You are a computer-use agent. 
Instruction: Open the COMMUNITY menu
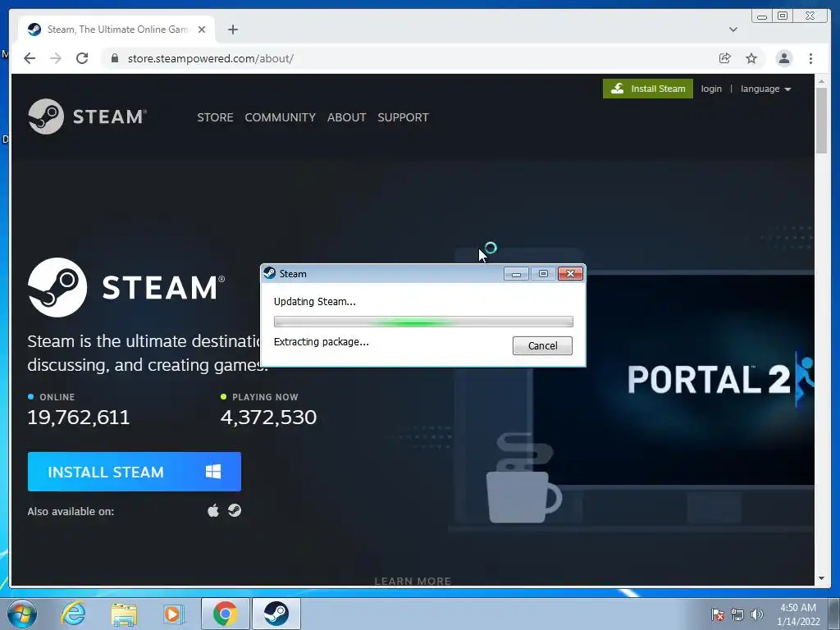tap(281, 117)
